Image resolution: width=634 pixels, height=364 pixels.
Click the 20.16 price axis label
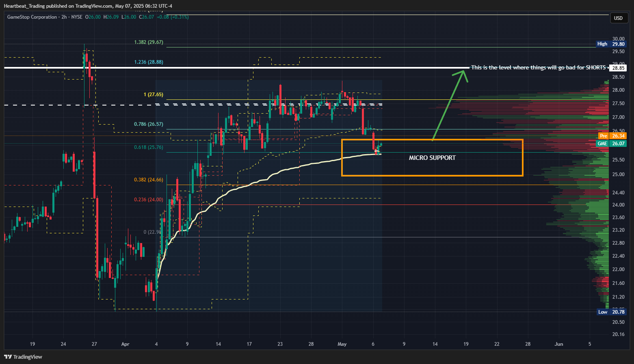[x=619, y=334]
